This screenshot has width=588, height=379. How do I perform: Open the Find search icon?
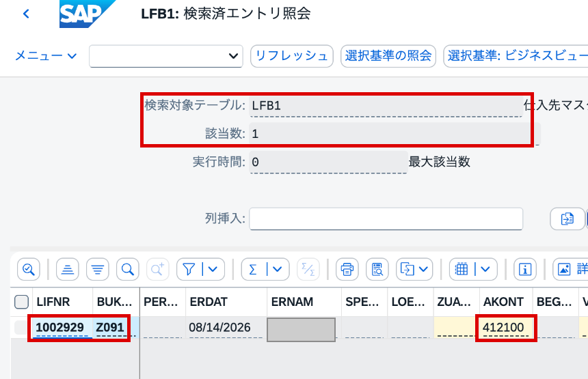point(127,269)
